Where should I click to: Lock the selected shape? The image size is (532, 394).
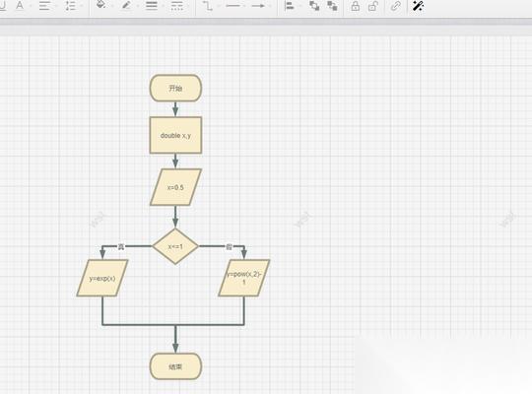[356, 6]
